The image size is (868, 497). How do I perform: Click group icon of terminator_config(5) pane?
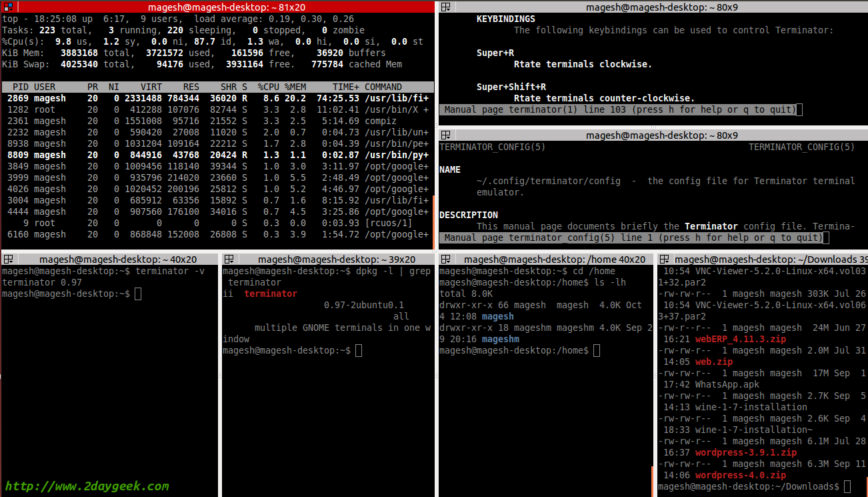click(x=446, y=135)
